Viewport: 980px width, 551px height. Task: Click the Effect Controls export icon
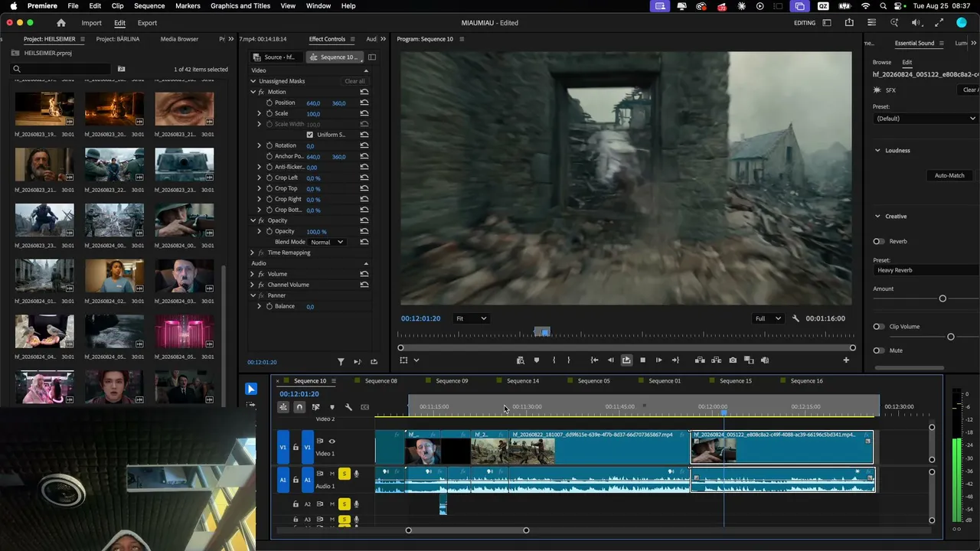pyautogui.click(x=374, y=362)
